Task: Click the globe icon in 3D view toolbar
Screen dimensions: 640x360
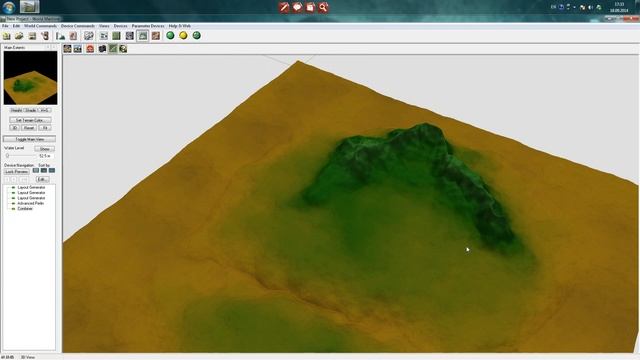Action: 123,49
